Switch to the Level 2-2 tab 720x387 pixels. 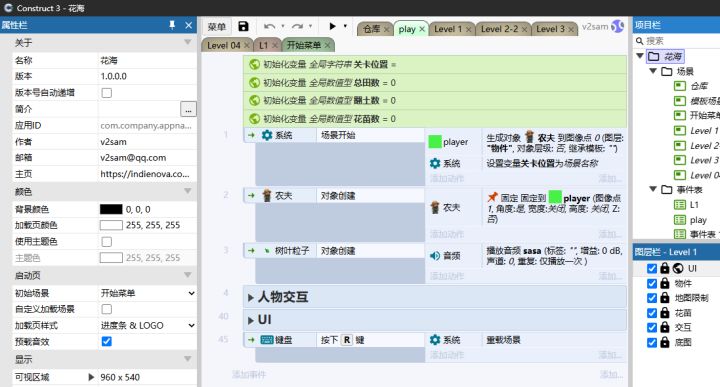tap(500, 29)
